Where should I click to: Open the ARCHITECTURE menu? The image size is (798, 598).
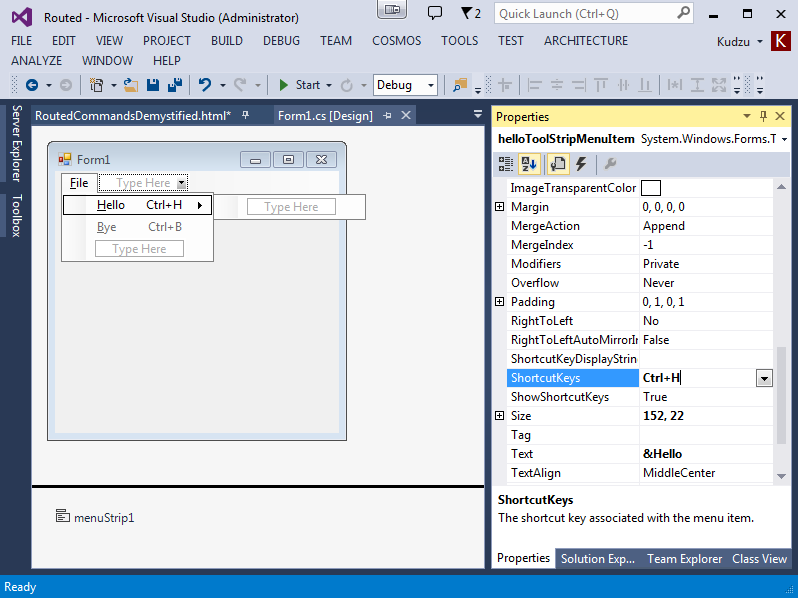pos(586,41)
